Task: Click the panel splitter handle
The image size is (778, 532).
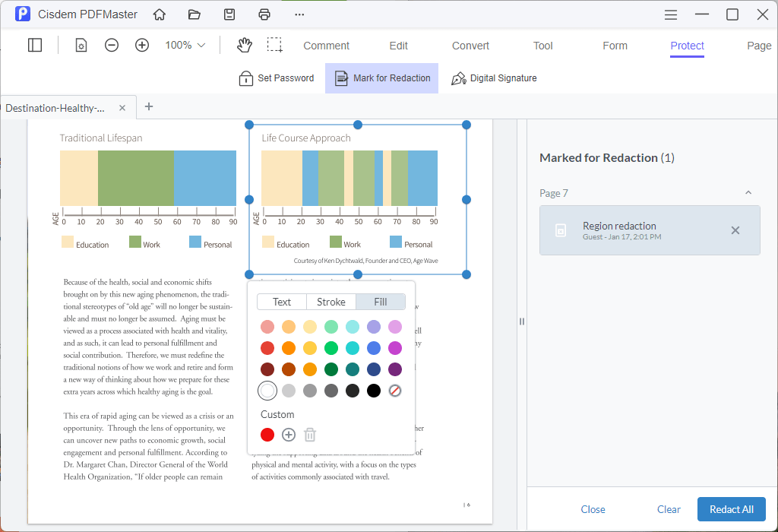Action: (x=521, y=321)
